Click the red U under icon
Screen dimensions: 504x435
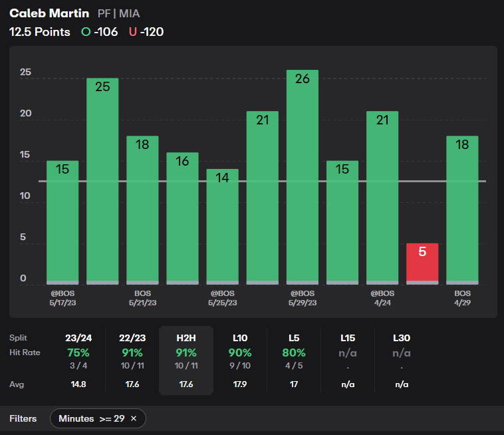[133, 32]
